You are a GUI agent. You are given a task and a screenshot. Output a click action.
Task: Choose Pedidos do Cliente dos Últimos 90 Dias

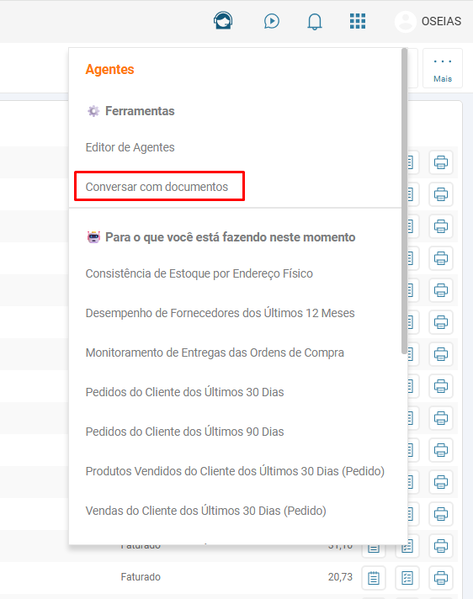coord(185,432)
